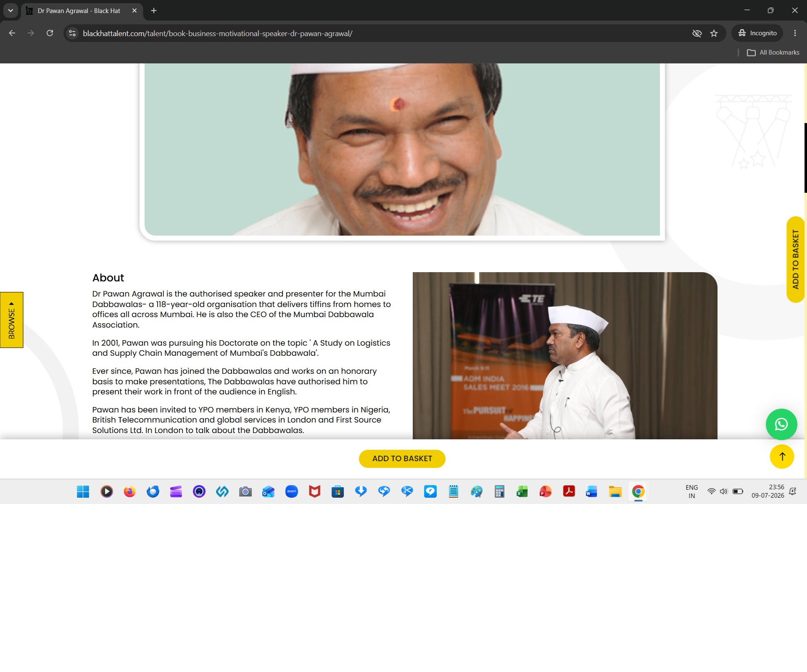Open the vertical ADD TO BASKET side tab
The width and height of the screenshot is (807, 672).
click(795, 259)
